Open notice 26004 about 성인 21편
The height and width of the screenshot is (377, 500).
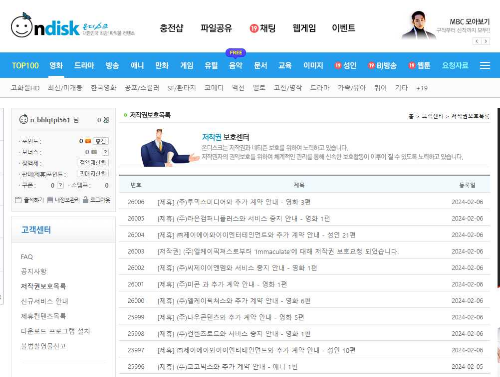pos(256,235)
